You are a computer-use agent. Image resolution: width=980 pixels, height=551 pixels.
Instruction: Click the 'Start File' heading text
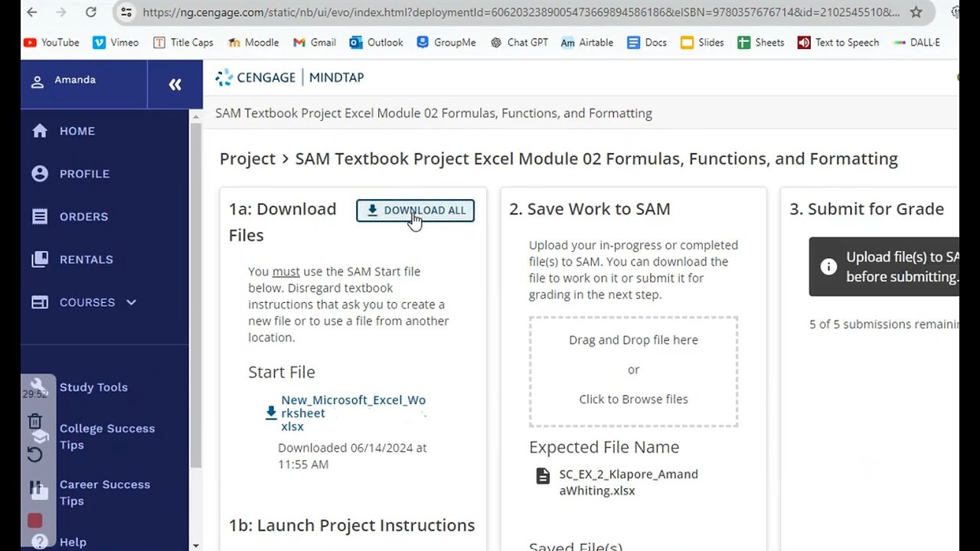(281, 372)
